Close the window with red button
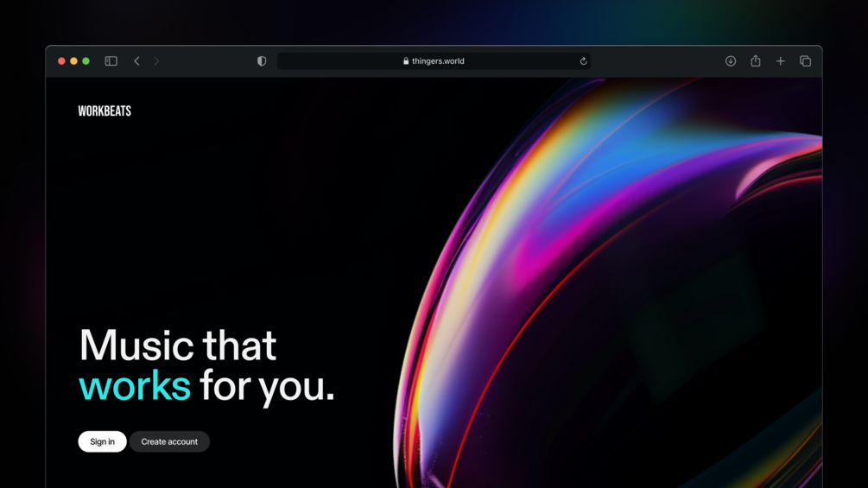Image resolution: width=868 pixels, height=488 pixels. (x=61, y=60)
